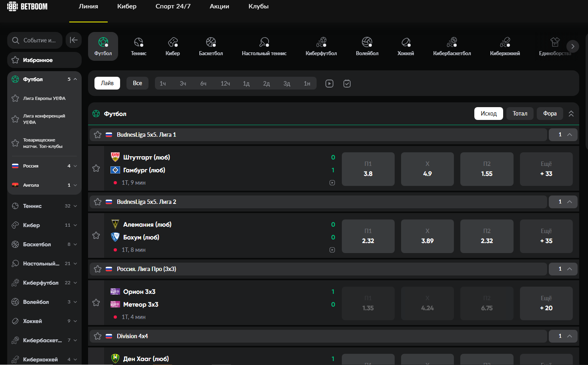
Task: Select the Футбол sport icon tab
Action: point(103,46)
